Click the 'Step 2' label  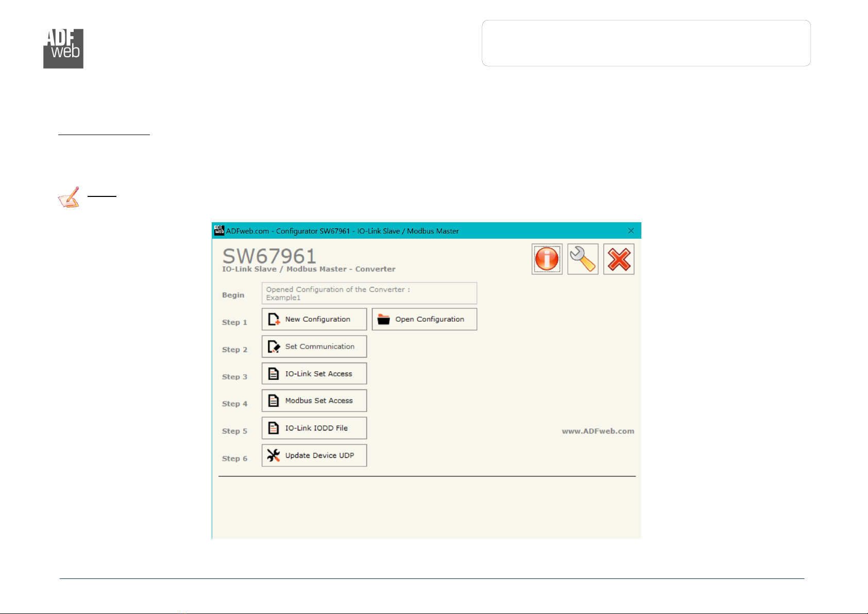tap(234, 350)
